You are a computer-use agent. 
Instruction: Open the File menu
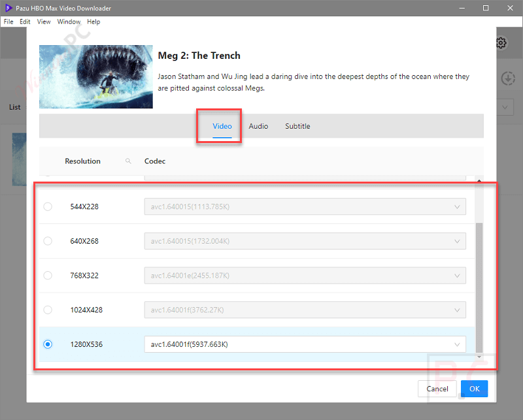[8, 22]
